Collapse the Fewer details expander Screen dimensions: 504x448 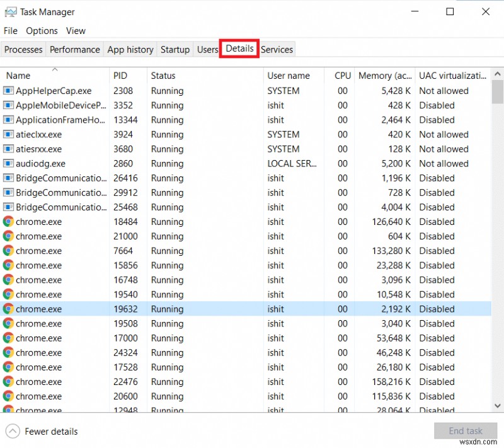point(14,431)
